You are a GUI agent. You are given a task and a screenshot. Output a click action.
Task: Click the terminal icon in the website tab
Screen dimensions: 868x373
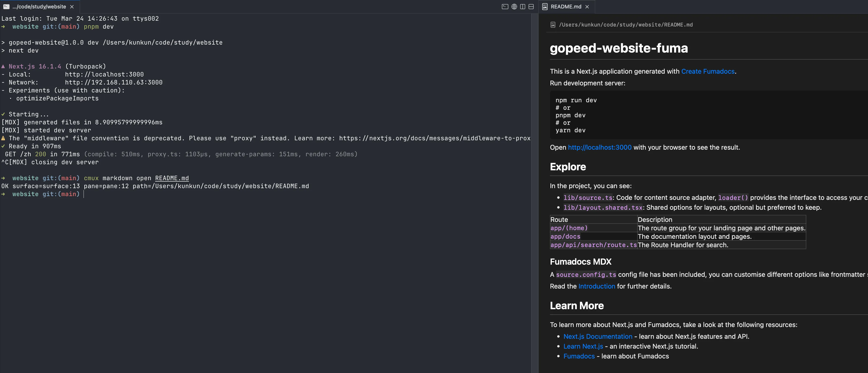click(x=6, y=7)
